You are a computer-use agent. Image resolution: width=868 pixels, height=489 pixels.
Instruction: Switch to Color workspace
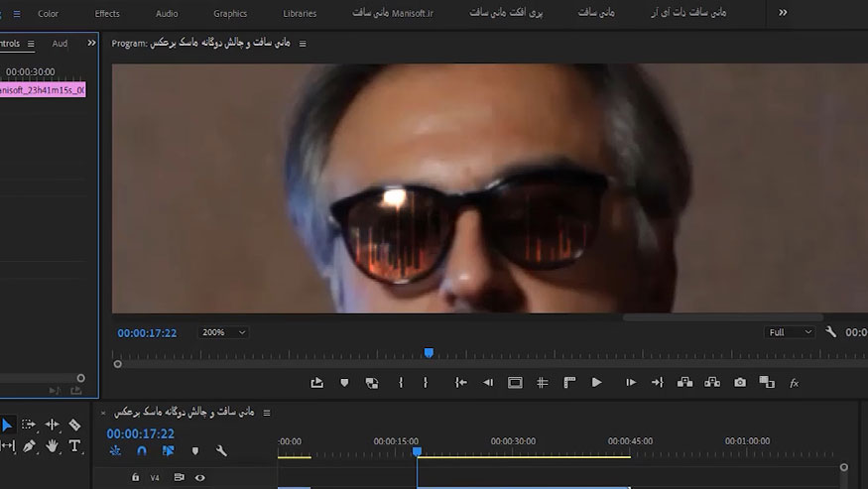[x=48, y=13]
